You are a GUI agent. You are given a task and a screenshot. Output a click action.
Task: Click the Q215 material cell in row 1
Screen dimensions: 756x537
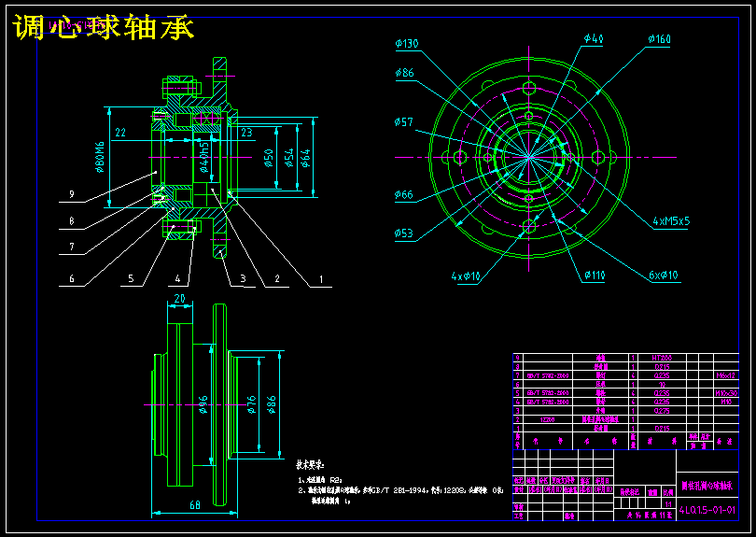tap(662, 429)
